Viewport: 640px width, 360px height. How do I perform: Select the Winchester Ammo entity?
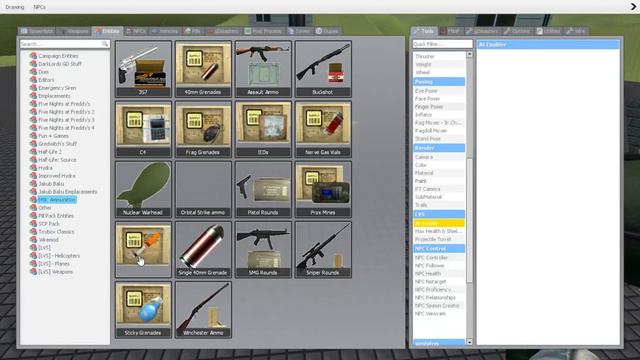click(x=203, y=309)
